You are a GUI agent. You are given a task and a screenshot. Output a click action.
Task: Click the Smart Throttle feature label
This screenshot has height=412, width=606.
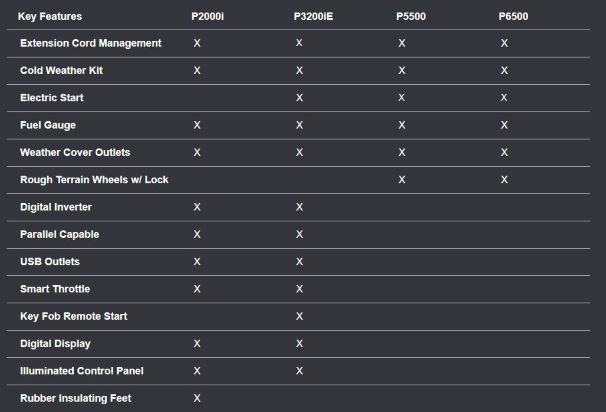tap(55, 289)
